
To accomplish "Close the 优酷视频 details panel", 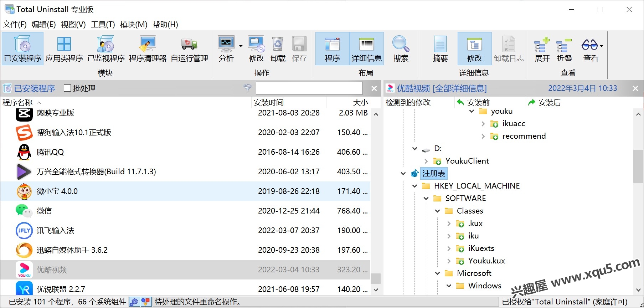I will click(x=635, y=88).
